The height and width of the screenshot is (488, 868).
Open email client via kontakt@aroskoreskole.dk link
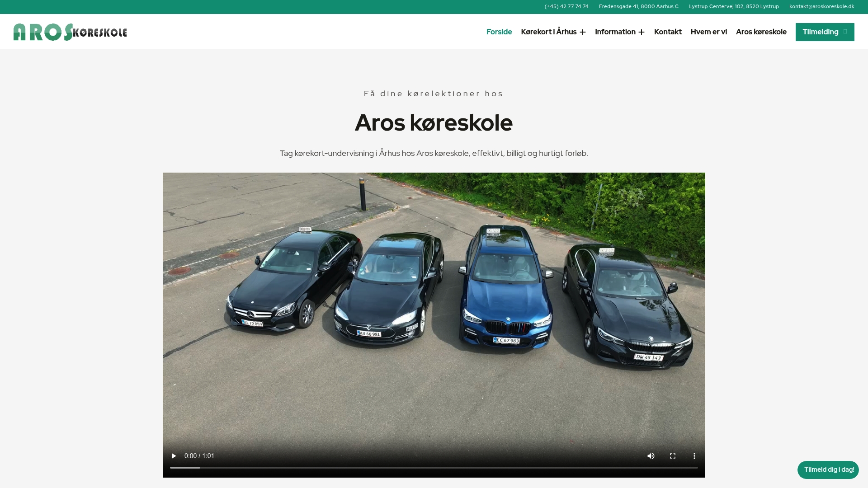point(822,6)
